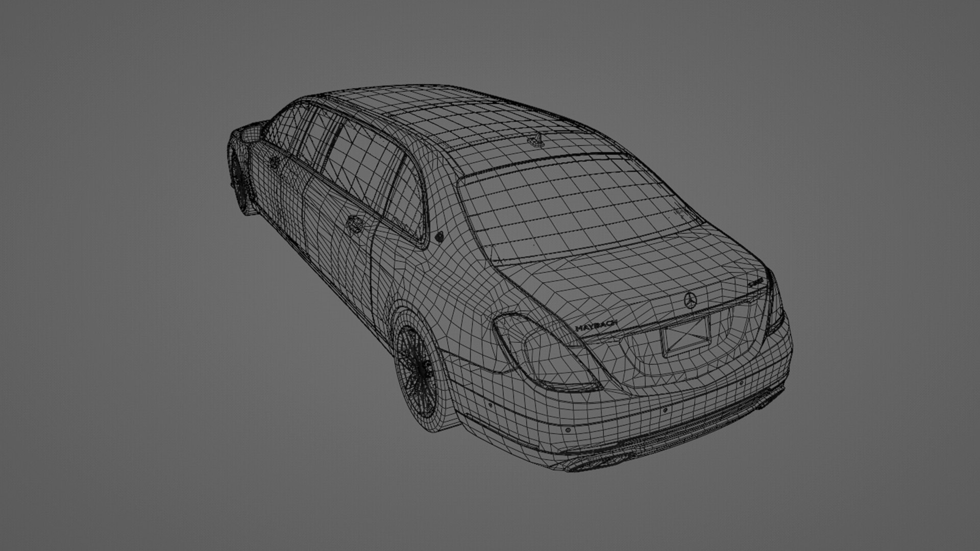Viewport: 980px width, 551px height.
Task: Select the Mercedes star emblem on trunk
Action: [x=691, y=301]
